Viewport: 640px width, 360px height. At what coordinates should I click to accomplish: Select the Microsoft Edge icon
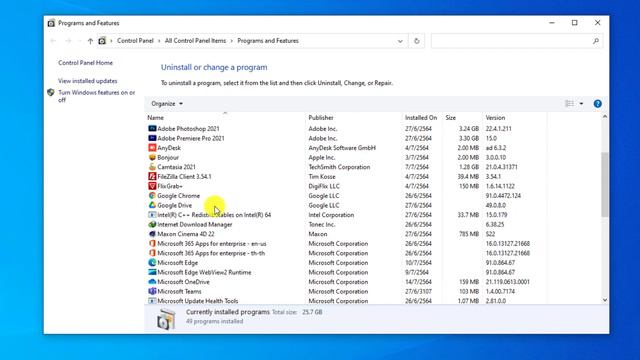(x=152, y=263)
